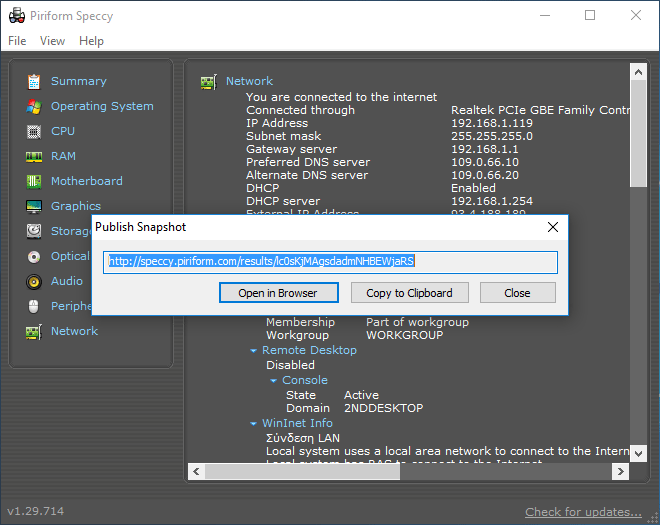Click Copy to Clipboard button

click(410, 293)
